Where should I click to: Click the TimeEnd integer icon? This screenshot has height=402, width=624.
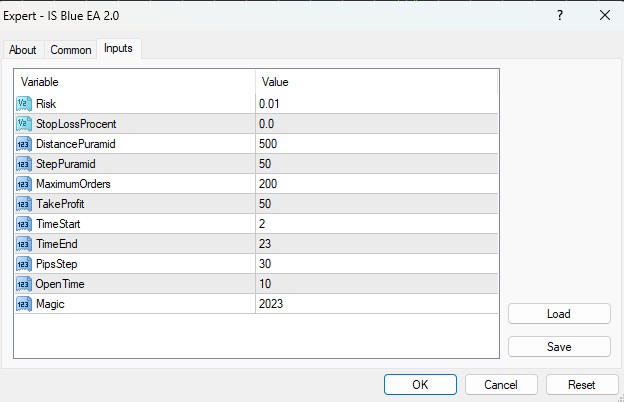24,244
